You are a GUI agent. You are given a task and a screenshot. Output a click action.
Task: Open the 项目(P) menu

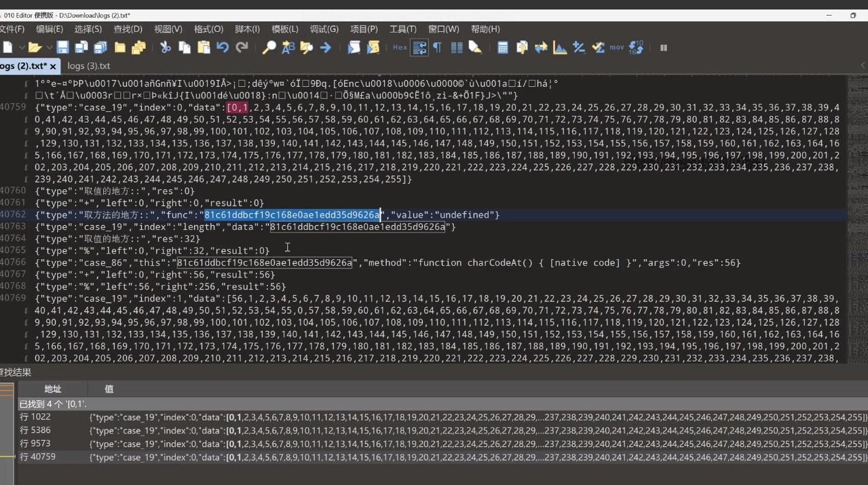point(364,29)
